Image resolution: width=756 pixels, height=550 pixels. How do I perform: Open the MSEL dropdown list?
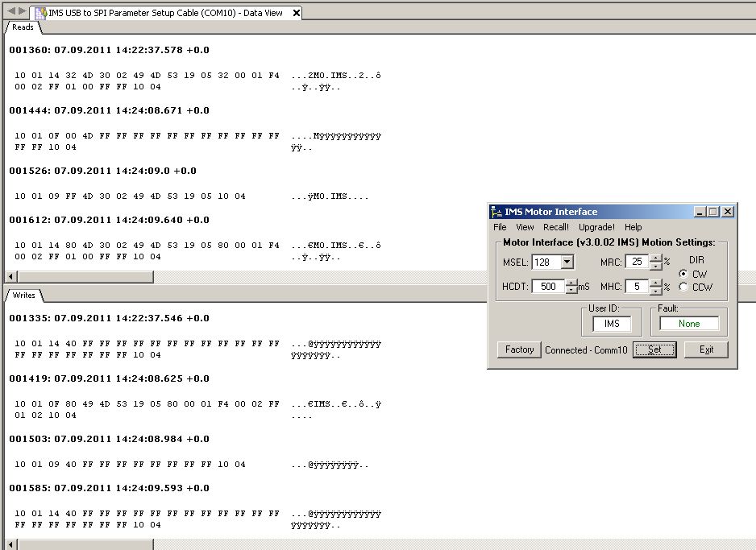coord(567,262)
